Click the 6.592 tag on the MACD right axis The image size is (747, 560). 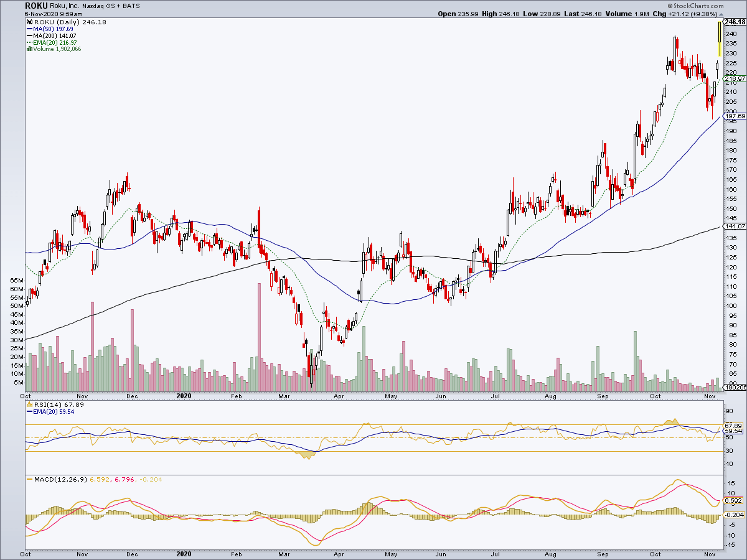tap(733, 500)
